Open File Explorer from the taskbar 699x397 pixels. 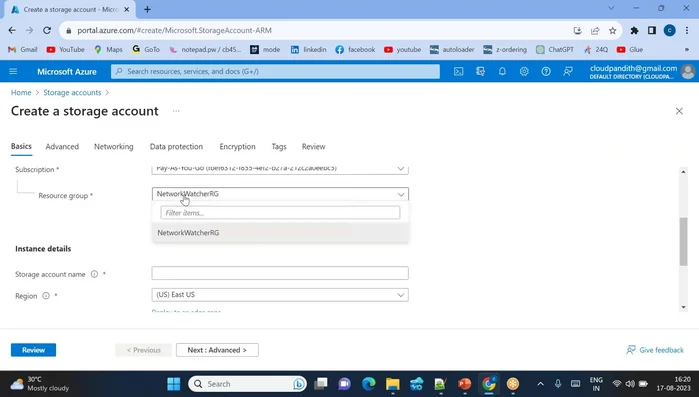[x=393, y=384]
